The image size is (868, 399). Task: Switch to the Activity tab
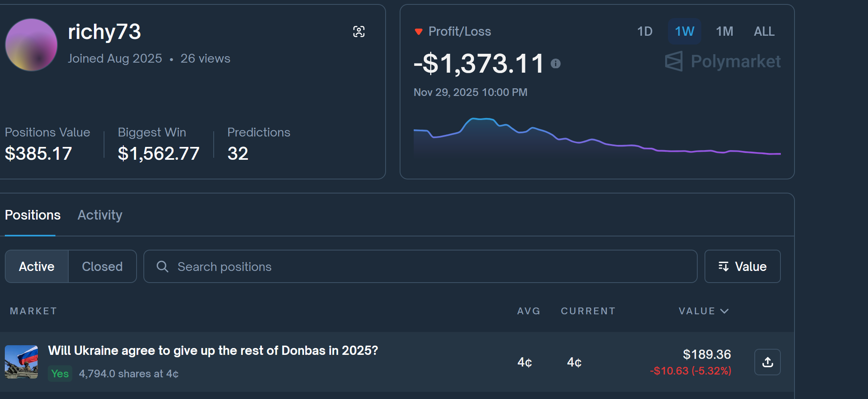pyautogui.click(x=100, y=215)
